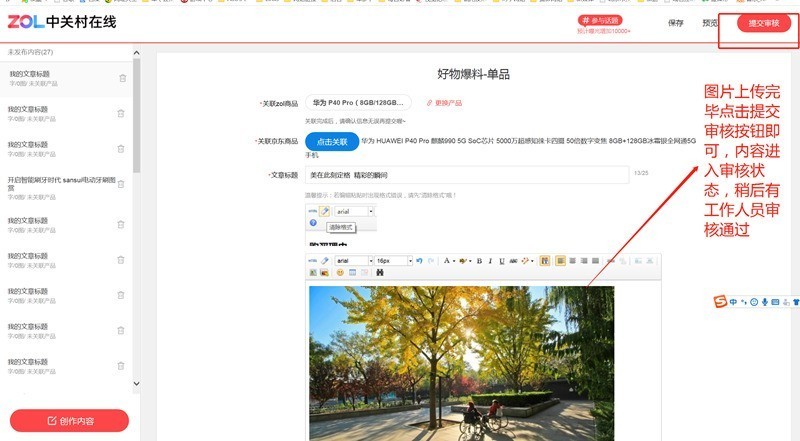This screenshot has height=441, width=800.
Task: Click the draft list scroll-up arrow
Action: point(136,53)
